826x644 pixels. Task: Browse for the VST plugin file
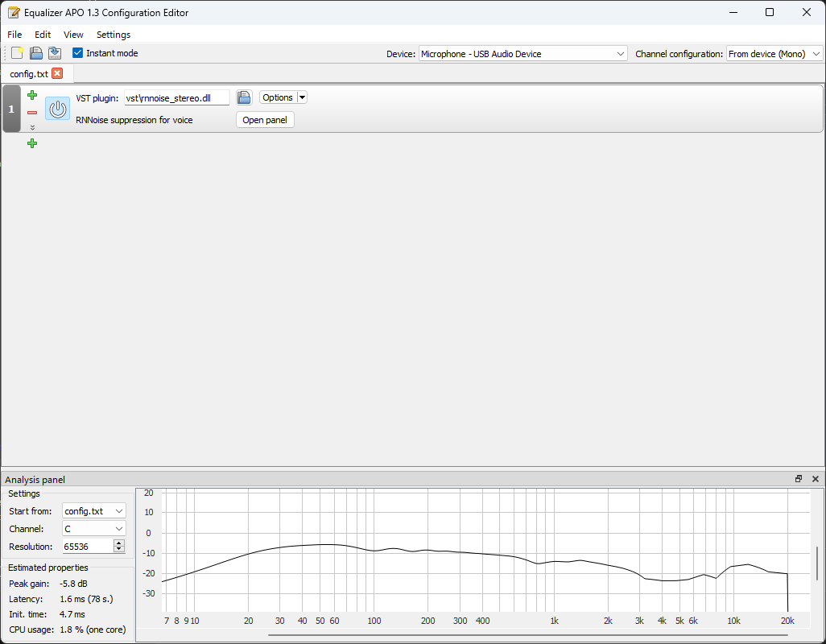click(x=244, y=97)
